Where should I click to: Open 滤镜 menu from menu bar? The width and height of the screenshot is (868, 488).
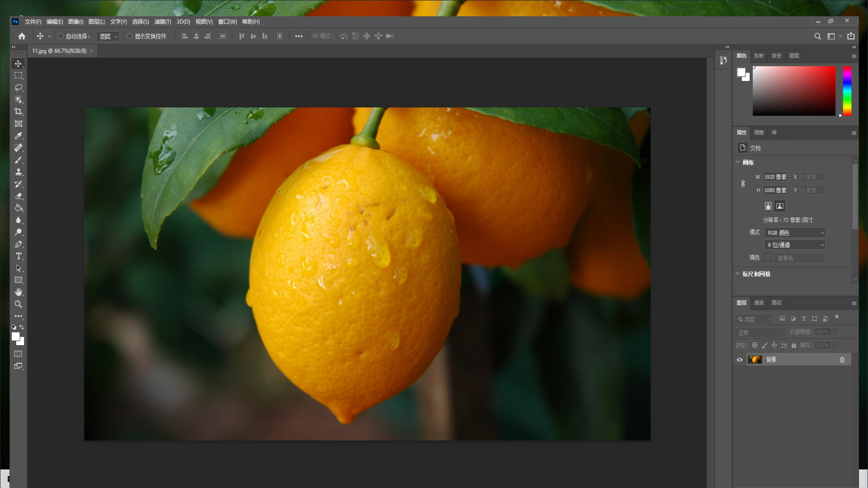pos(161,21)
